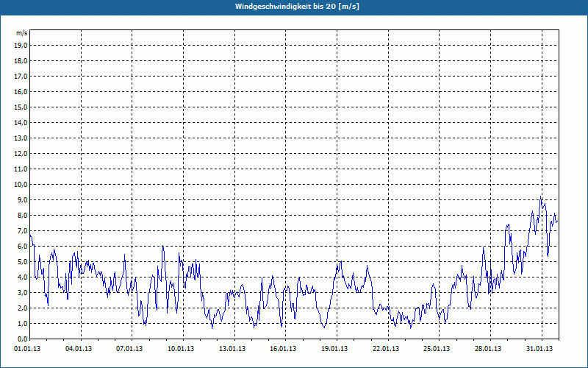Click the date label 19.01.13
This screenshot has height=368, width=588.
click(x=334, y=349)
